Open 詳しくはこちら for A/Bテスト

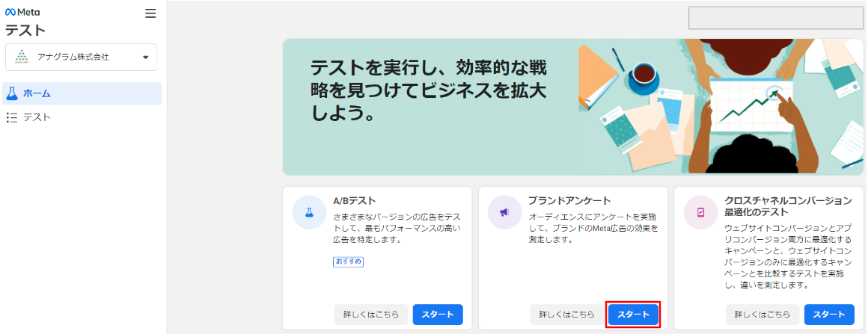pos(371,315)
